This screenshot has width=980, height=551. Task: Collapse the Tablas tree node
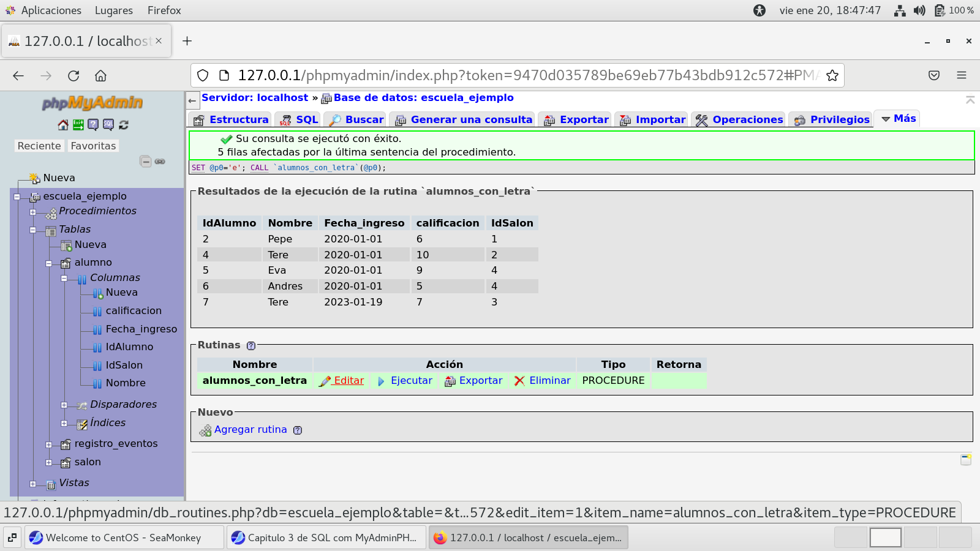pyautogui.click(x=33, y=230)
